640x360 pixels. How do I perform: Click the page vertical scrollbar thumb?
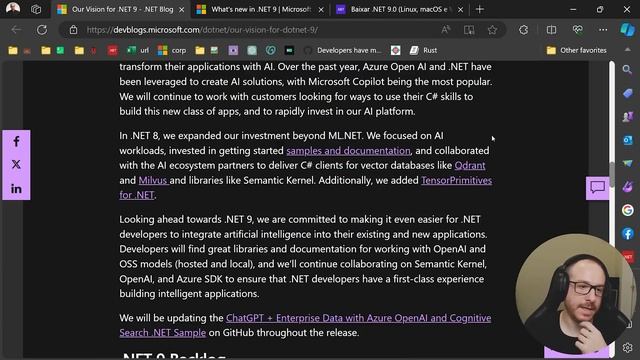tap(612, 175)
